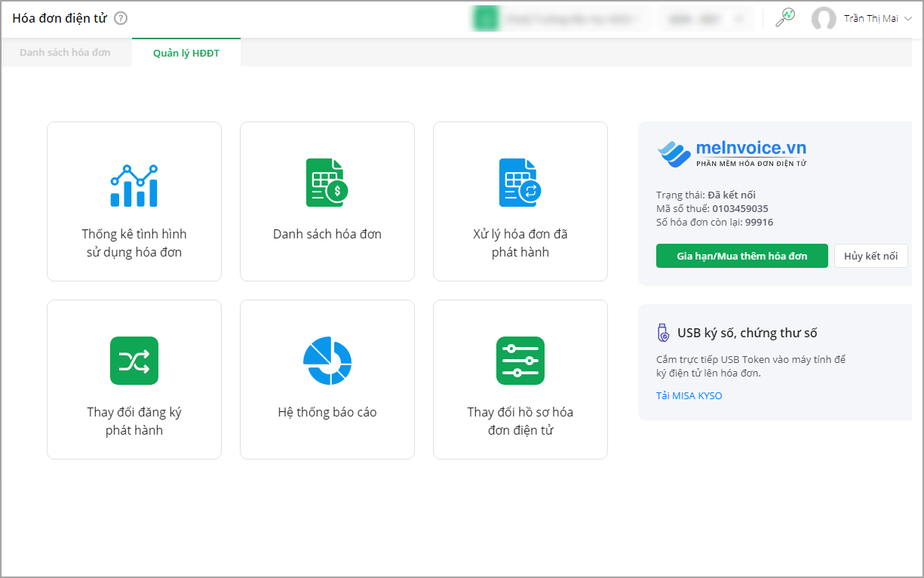Open the Tải MISA KYSO link

[x=689, y=395]
